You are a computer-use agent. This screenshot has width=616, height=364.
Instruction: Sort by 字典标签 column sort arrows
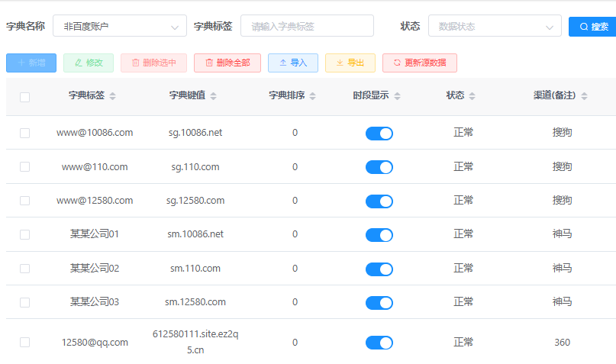click(113, 96)
